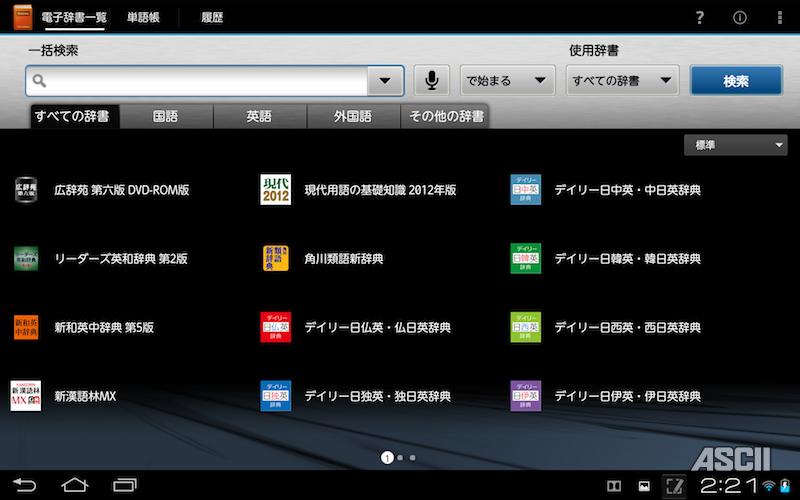Open デイリー日韓英・韓日英辞典 title
The image size is (800, 500).
(628, 259)
